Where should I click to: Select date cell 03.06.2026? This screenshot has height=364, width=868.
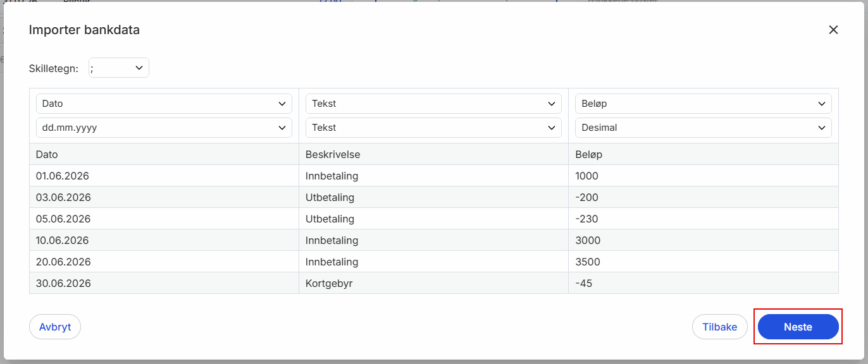[164, 197]
